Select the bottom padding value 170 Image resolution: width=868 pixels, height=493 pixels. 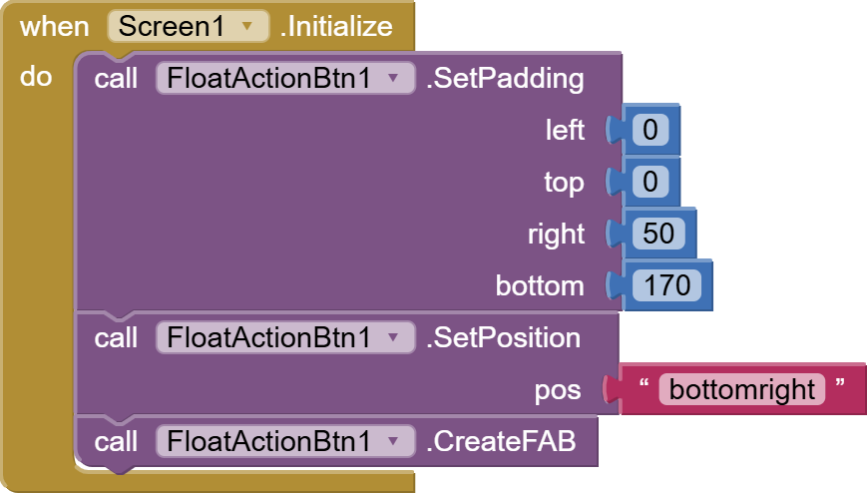[667, 286]
